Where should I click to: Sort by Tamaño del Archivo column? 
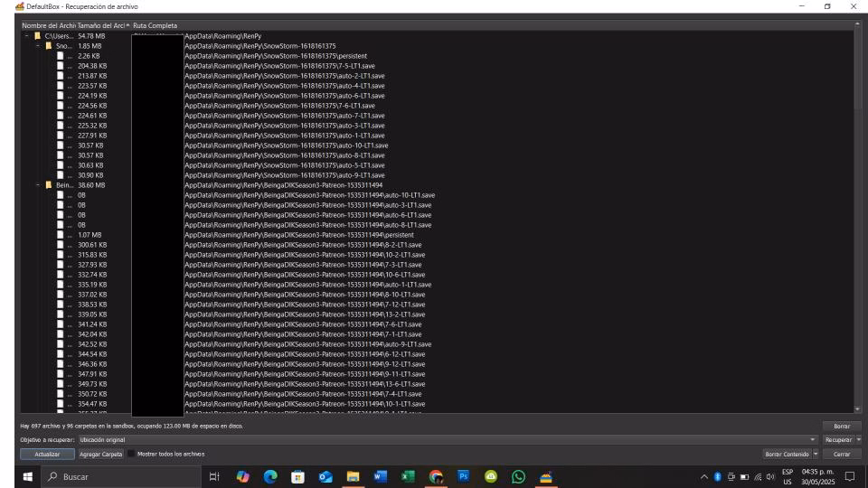(x=103, y=25)
